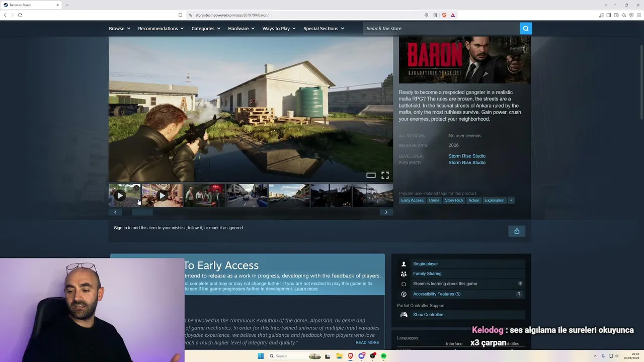The width and height of the screenshot is (644, 362).
Task: Play the first trailer thumbnail
Action: 124,196
